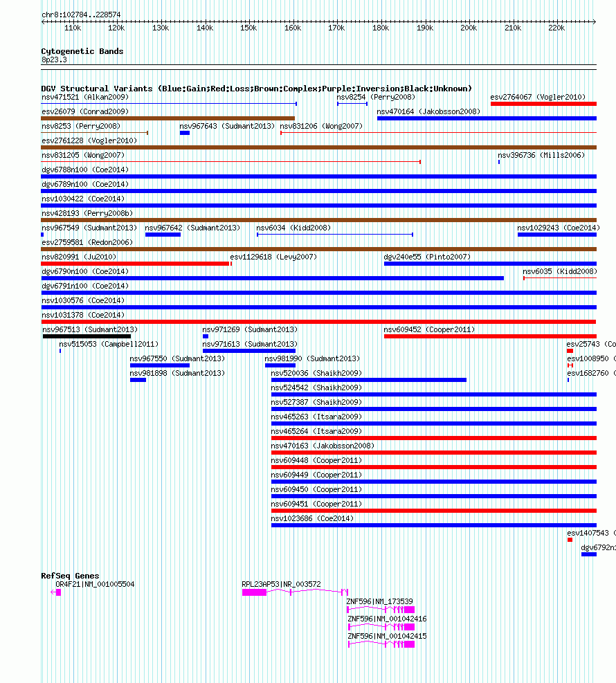The width and height of the screenshot is (616, 683).
Task: Click the nsv967513 (Sudmant2013) black bar
Action: (87, 336)
